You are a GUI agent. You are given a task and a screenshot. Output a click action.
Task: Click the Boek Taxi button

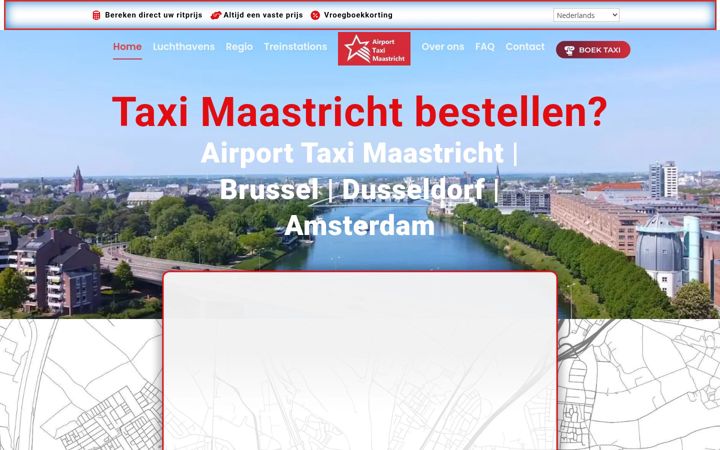click(593, 50)
